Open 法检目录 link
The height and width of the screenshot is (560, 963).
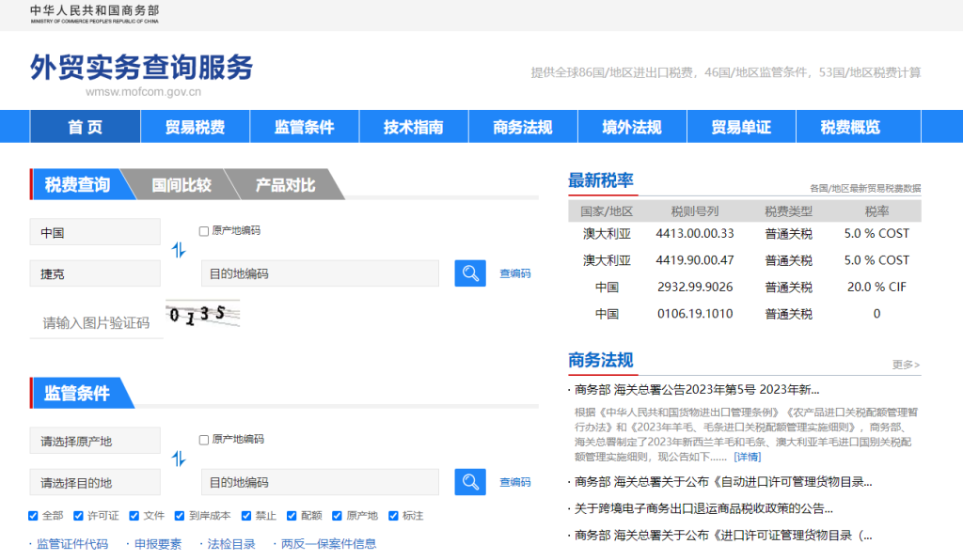[231, 543]
